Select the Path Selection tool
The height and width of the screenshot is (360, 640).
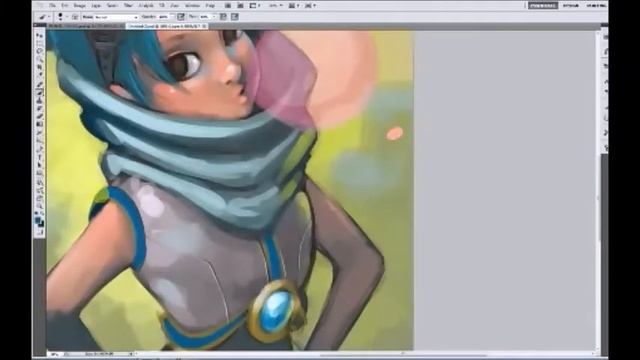(x=39, y=165)
